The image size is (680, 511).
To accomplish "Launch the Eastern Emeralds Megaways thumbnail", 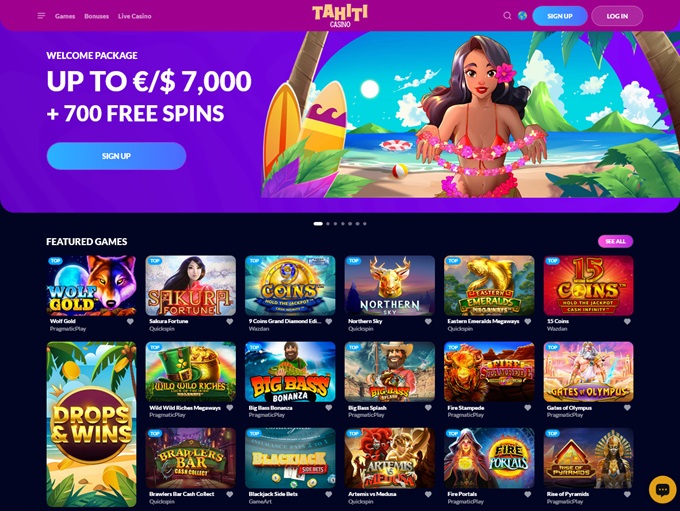I will point(489,285).
